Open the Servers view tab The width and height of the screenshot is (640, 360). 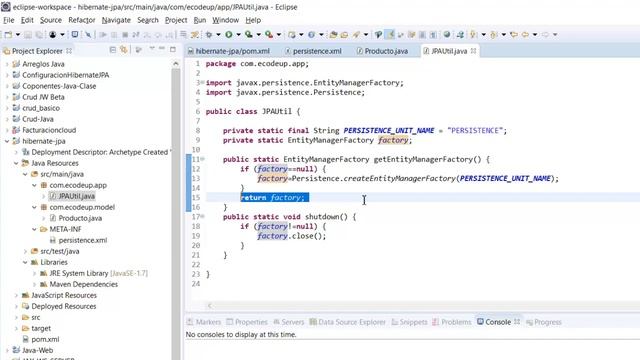pyautogui.click(x=289, y=322)
